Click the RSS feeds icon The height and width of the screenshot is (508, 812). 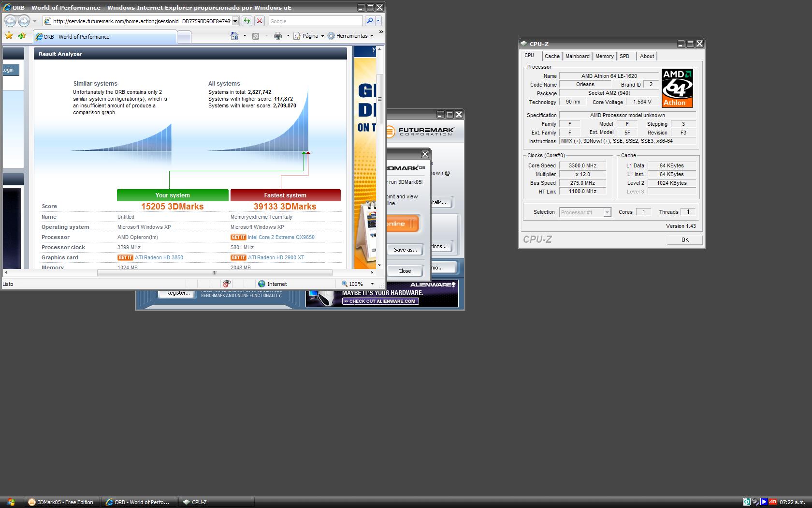(256, 36)
